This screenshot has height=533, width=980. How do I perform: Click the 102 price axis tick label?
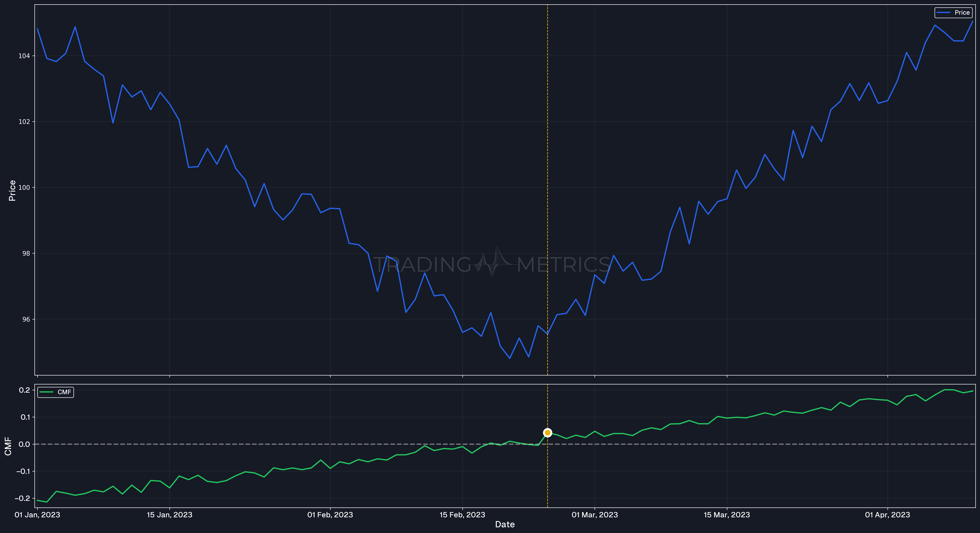[24, 122]
